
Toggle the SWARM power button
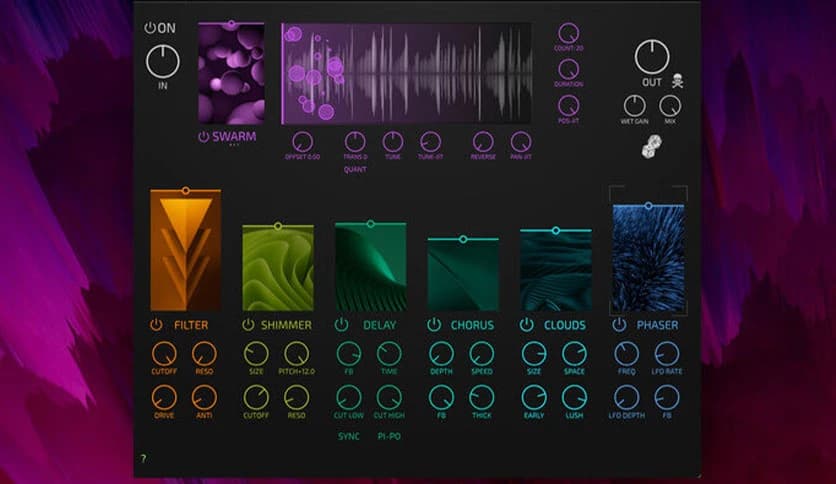click(x=203, y=136)
